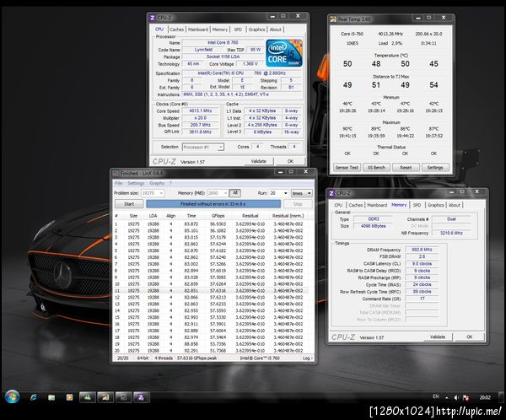This screenshot has height=420, width=506.
Task: Select LinX result row 20 with 51.7368 GFlops
Action: [210, 351]
